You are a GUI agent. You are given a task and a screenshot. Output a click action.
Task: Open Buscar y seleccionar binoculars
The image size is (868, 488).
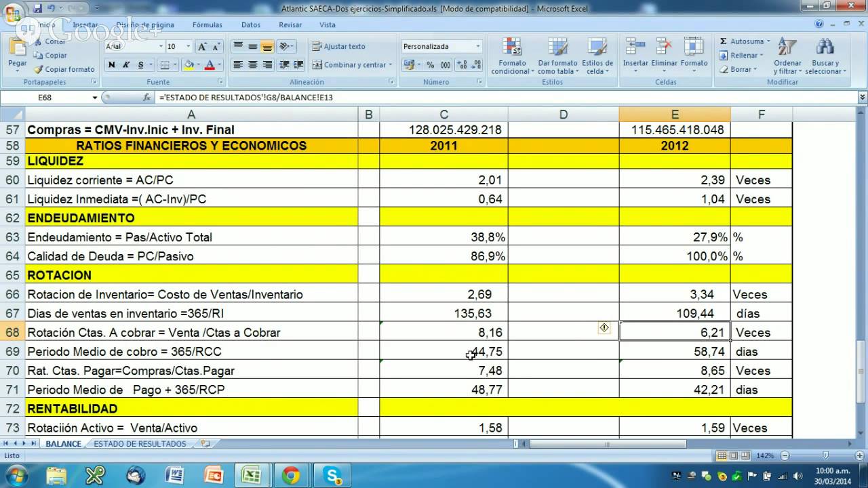(x=825, y=56)
